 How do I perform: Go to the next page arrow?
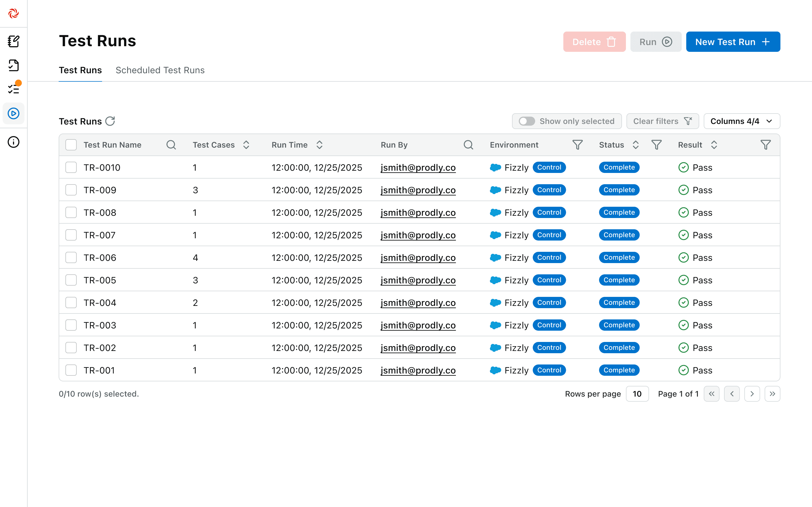pos(752,394)
